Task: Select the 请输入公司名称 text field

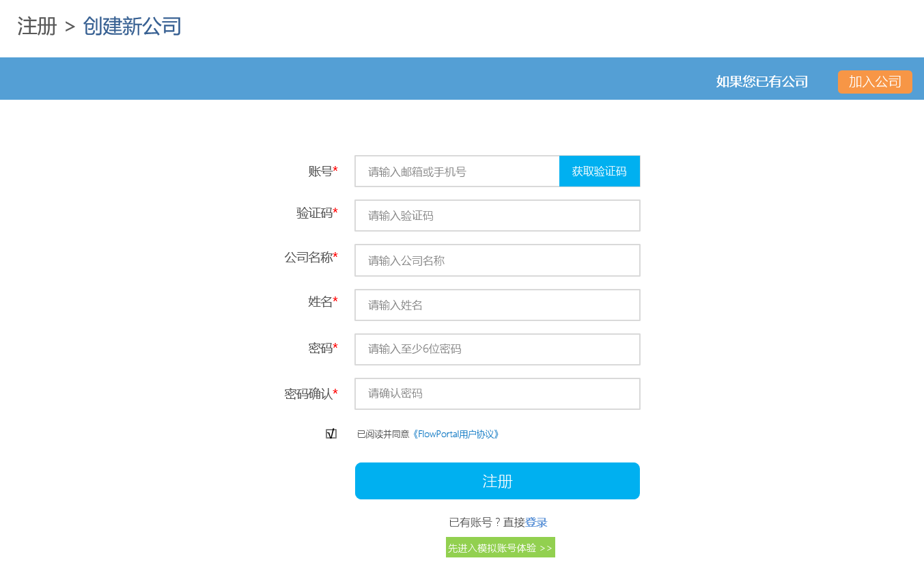Action: pos(497,260)
